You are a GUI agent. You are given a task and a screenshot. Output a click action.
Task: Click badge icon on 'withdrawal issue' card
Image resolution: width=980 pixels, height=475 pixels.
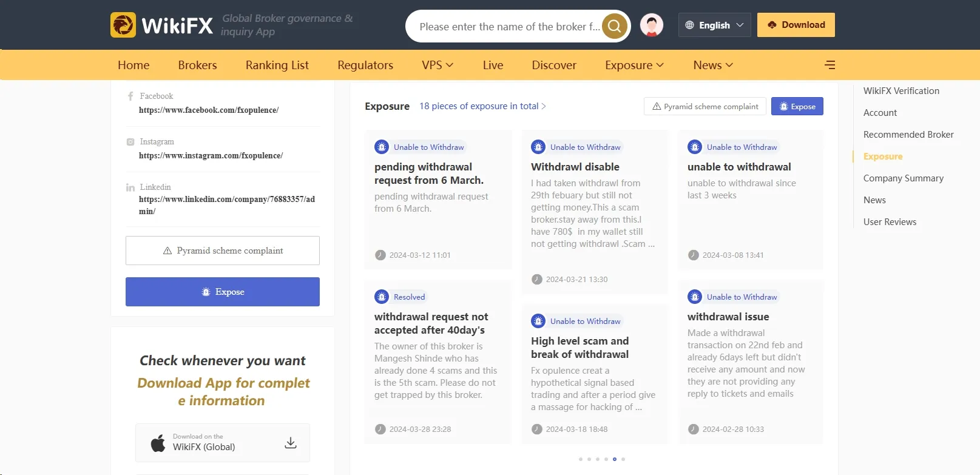(695, 297)
